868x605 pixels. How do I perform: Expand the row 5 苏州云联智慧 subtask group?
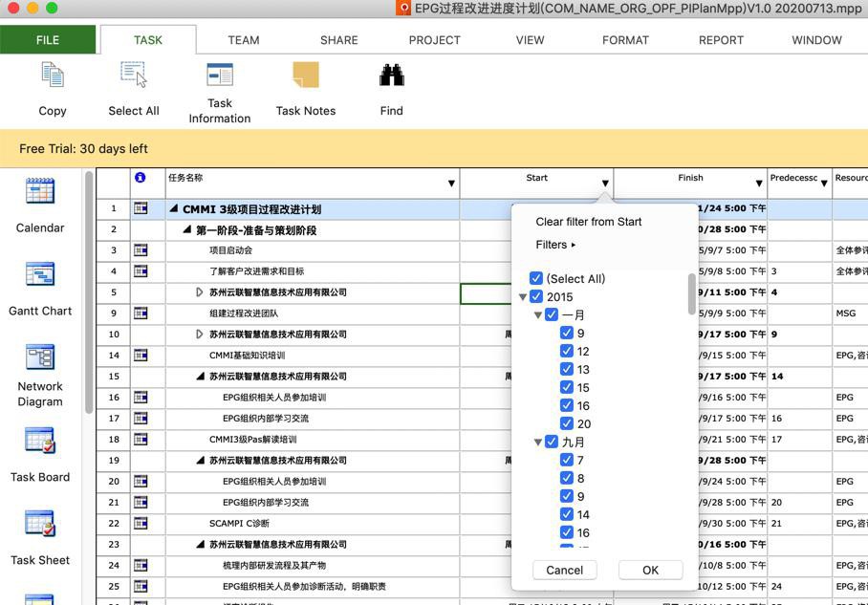[199, 292]
